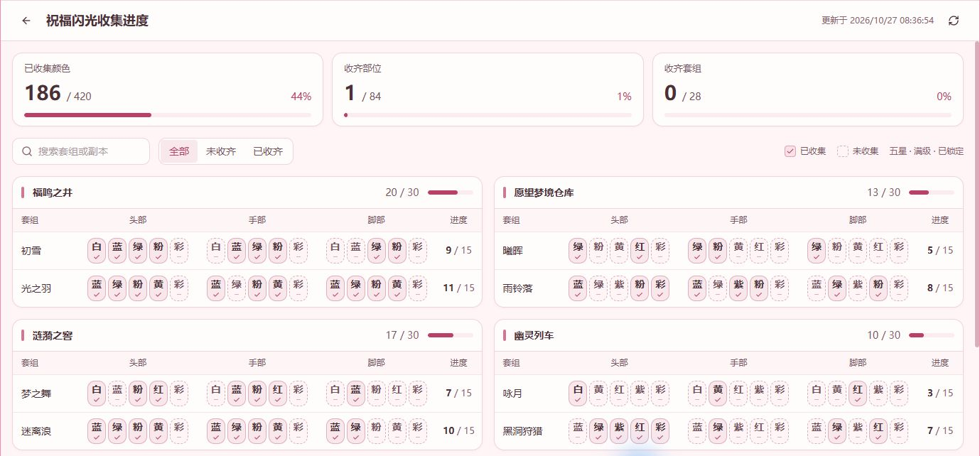This screenshot has height=456, width=980.
Task: Click the 五星·满级·已锁定 legend note
Action: (x=927, y=151)
